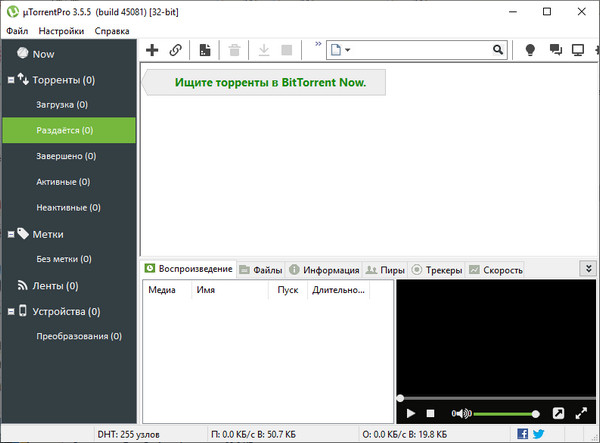The height and width of the screenshot is (443, 600).
Task: Open the Facebook icon in status bar
Action: click(522, 434)
